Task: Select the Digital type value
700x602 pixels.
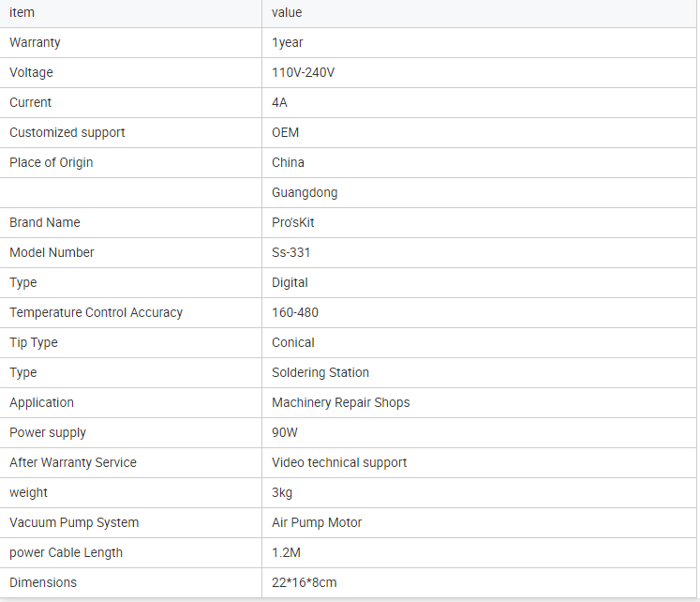Action: click(290, 282)
